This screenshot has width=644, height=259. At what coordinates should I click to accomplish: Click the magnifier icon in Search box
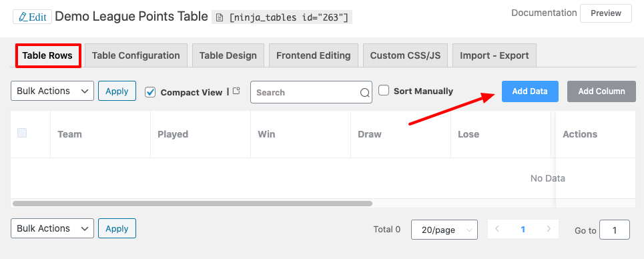point(364,93)
